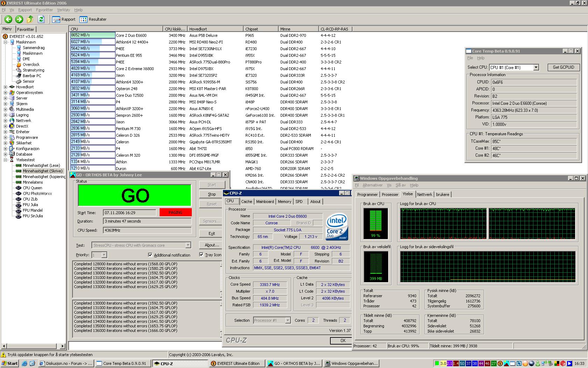This screenshot has width=588, height=368.
Task: Click the green square tray icon
Action: 437,363
